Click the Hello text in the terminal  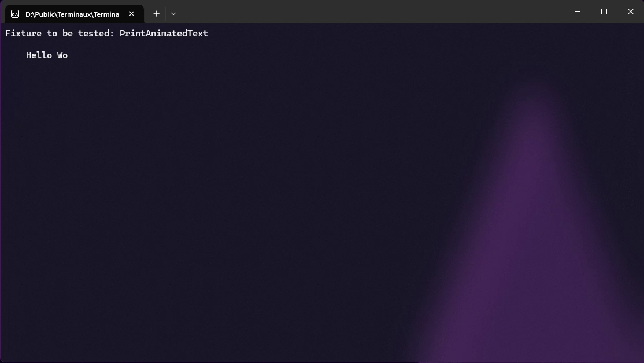click(x=39, y=55)
